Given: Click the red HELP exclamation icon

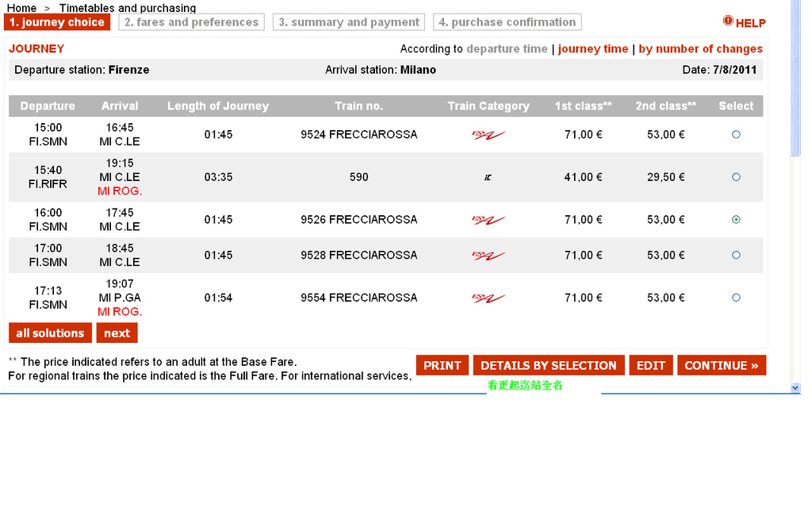Looking at the screenshot, I should [728, 21].
